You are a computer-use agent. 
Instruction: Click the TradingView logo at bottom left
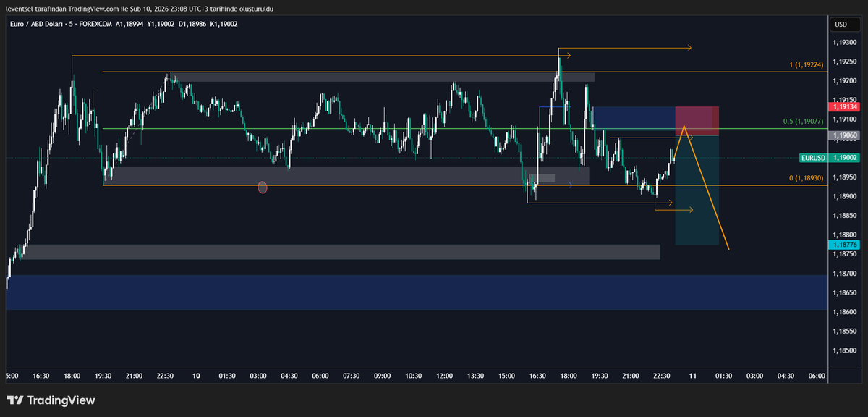coord(51,400)
